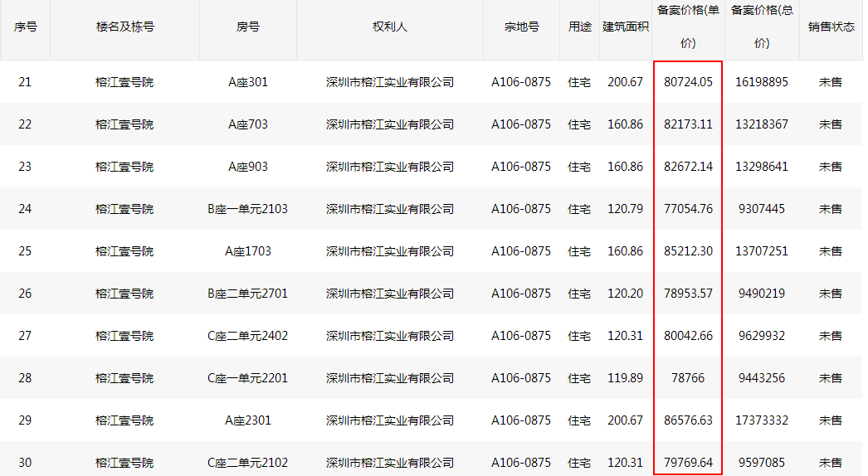868x476 pixels.
Task: Click the 权利人 column header
Action: click(x=389, y=27)
